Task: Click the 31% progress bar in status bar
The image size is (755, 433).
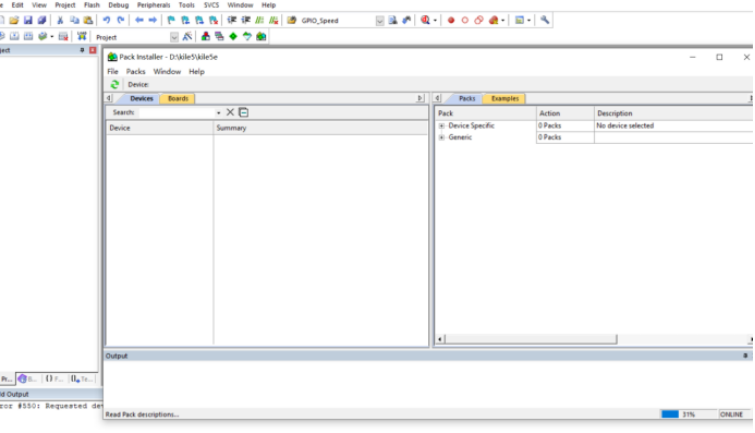Action: (669, 414)
